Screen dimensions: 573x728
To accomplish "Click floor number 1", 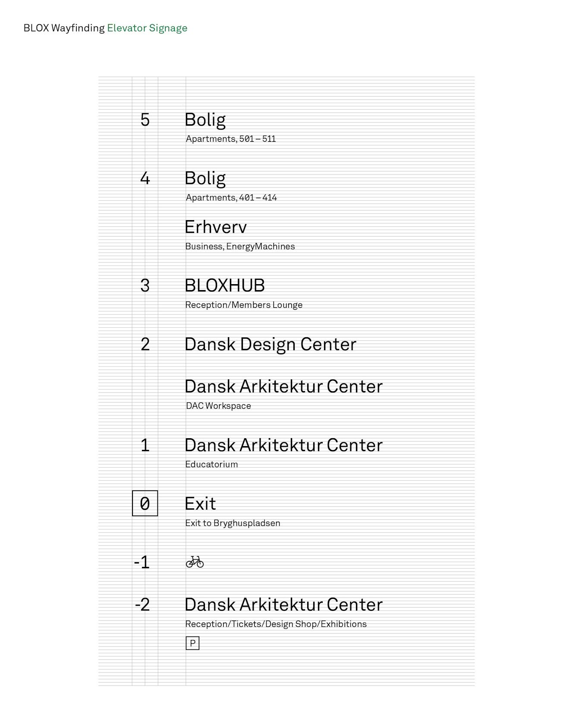I will [x=145, y=445].
